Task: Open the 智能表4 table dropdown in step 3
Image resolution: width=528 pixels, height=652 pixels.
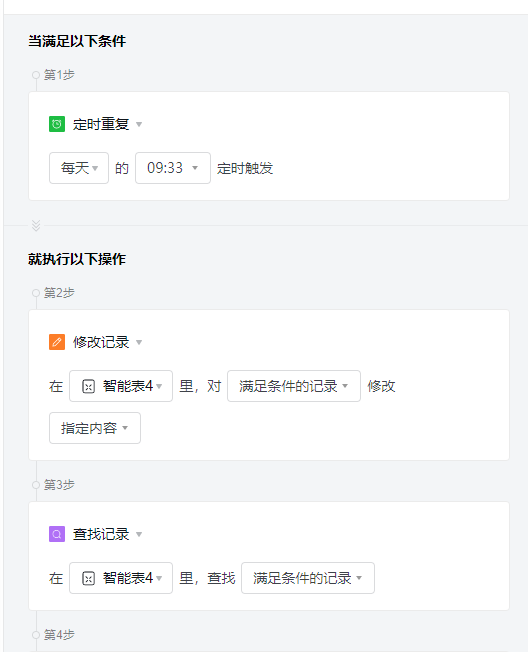Action: click(121, 578)
